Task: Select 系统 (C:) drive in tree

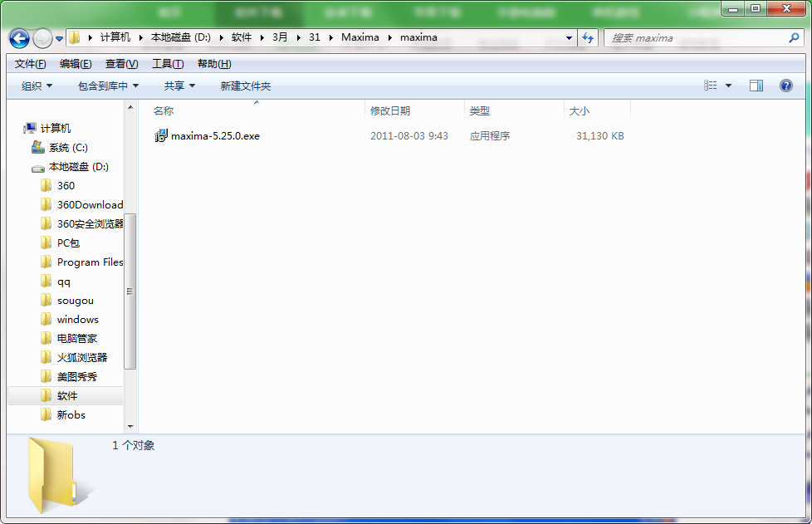Action: tap(68, 148)
